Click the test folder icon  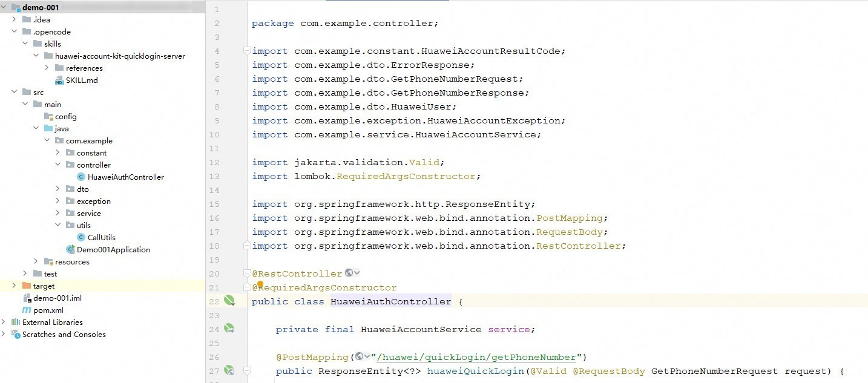(x=38, y=273)
